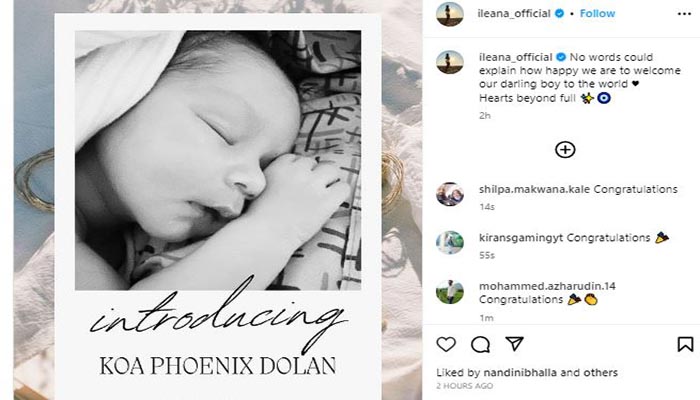700x400 pixels.
Task: Open ileana_official profile picture in header
Action: coord(450,14)
